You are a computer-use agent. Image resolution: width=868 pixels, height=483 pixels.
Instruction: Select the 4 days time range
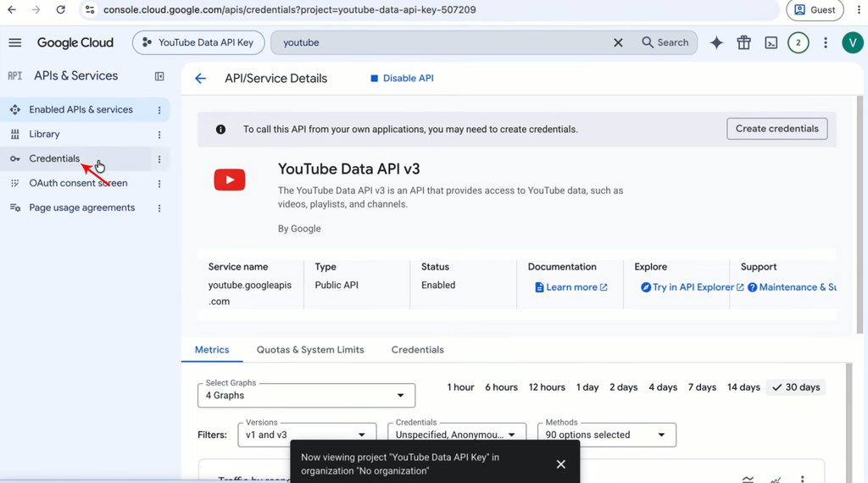pyautogui.click(x=663, y=387)
